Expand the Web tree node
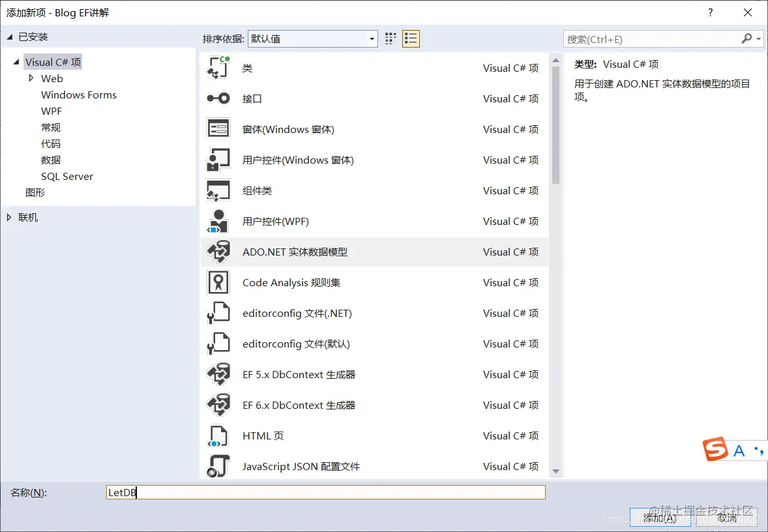768x532 pixels. 31,78
